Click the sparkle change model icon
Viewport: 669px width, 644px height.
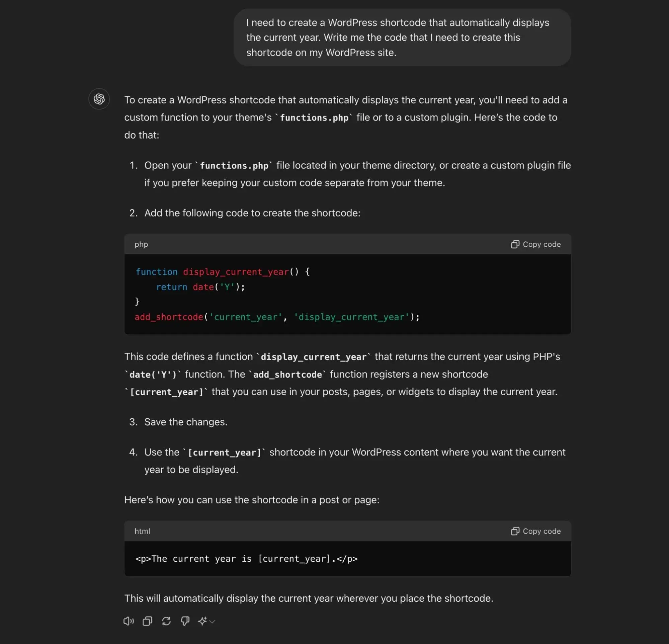[x=202, y=621]
